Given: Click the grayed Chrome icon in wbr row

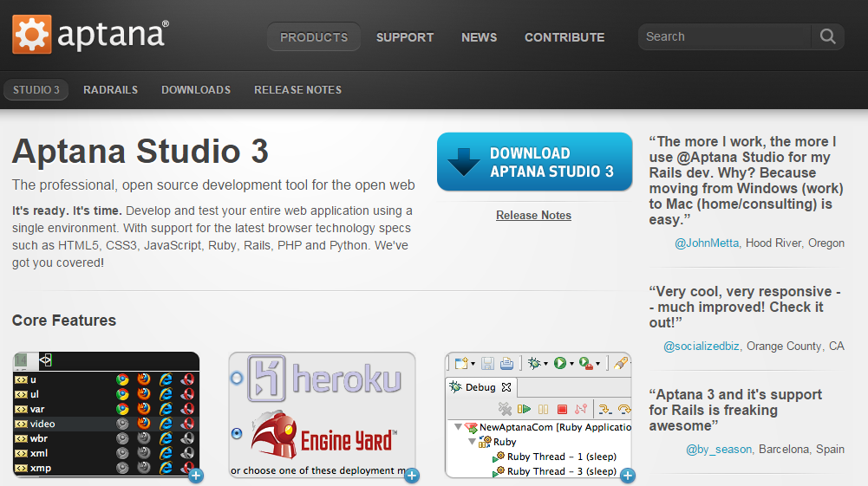Looking at the screenshot, I should pyautogui.click(x=122, y=438).
